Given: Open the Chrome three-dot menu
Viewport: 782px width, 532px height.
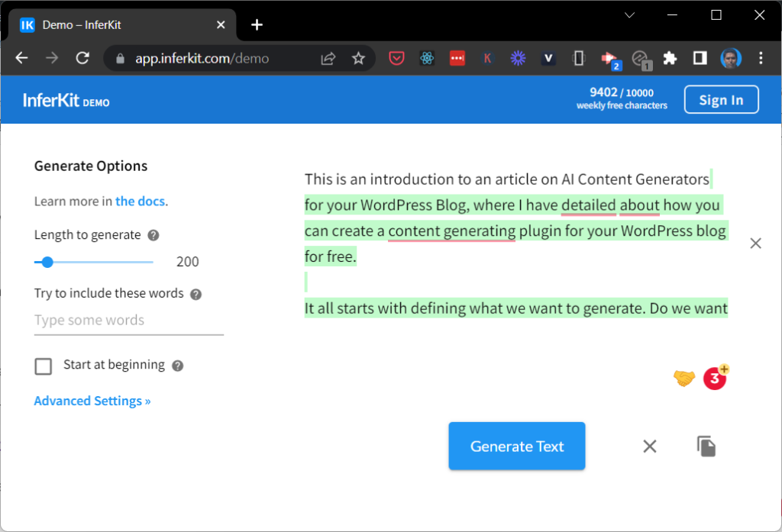Looking at the screenshot, I should pos(761,58).
